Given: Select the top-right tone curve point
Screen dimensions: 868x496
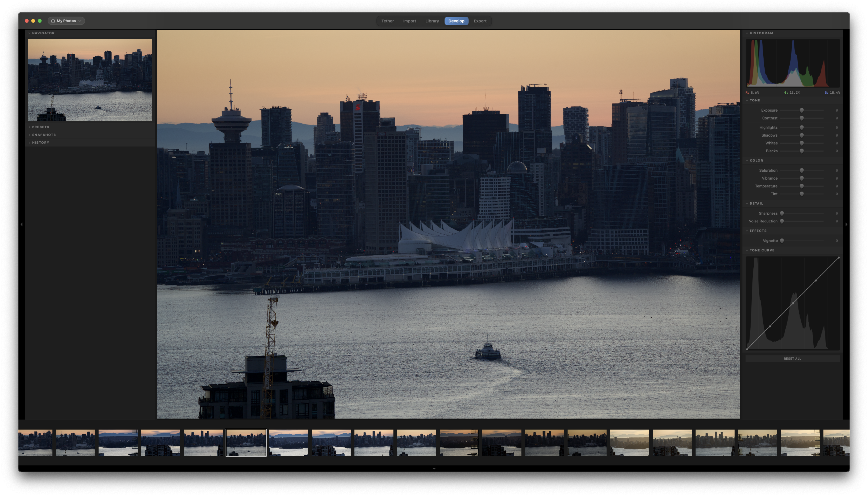Looking at the screenshot, I should pyautogui.click(x=838, y=258).
